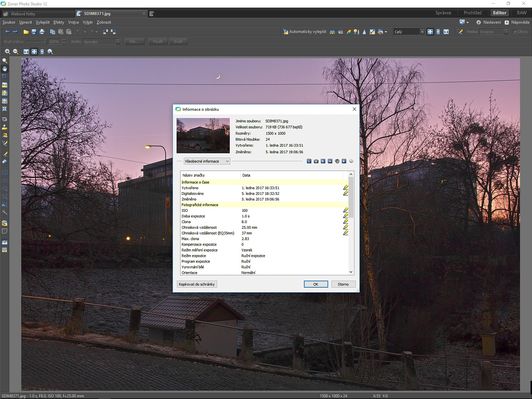
Task: Open the Efekty menu
Action: (x=59, y=22)
